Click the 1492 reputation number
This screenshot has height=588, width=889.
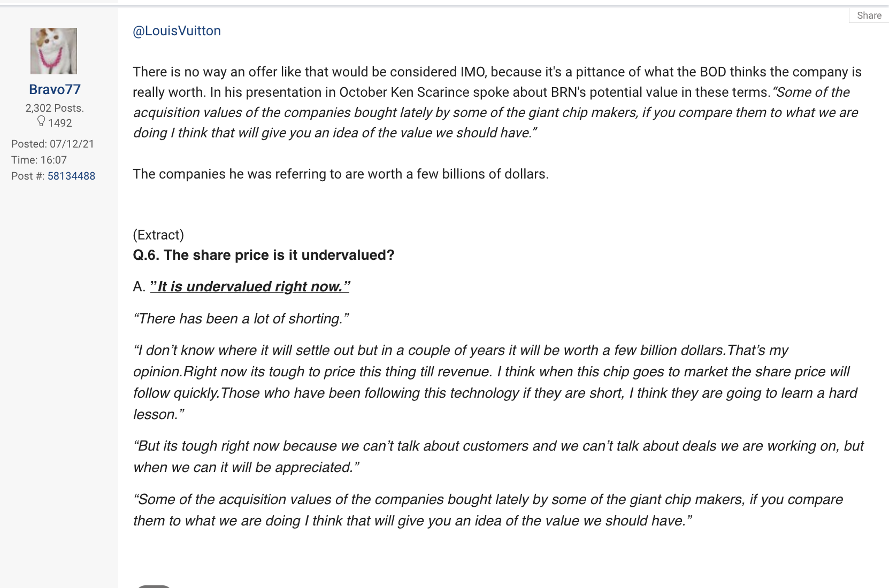tap(60, 123)
